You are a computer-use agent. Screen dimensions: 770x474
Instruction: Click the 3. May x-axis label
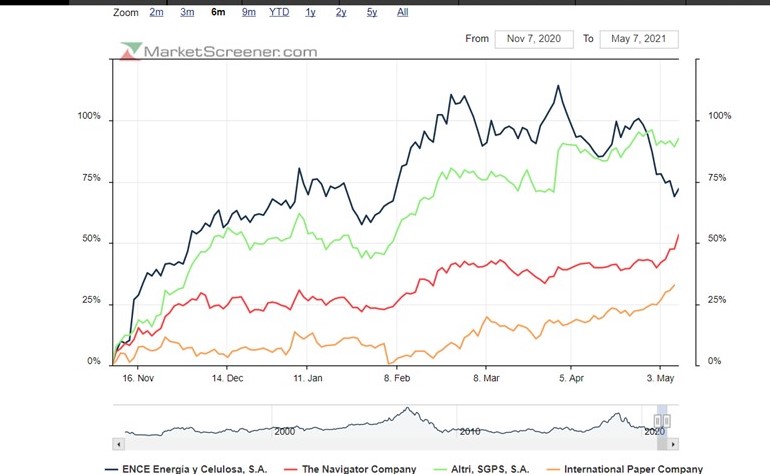tap(660, 378)
